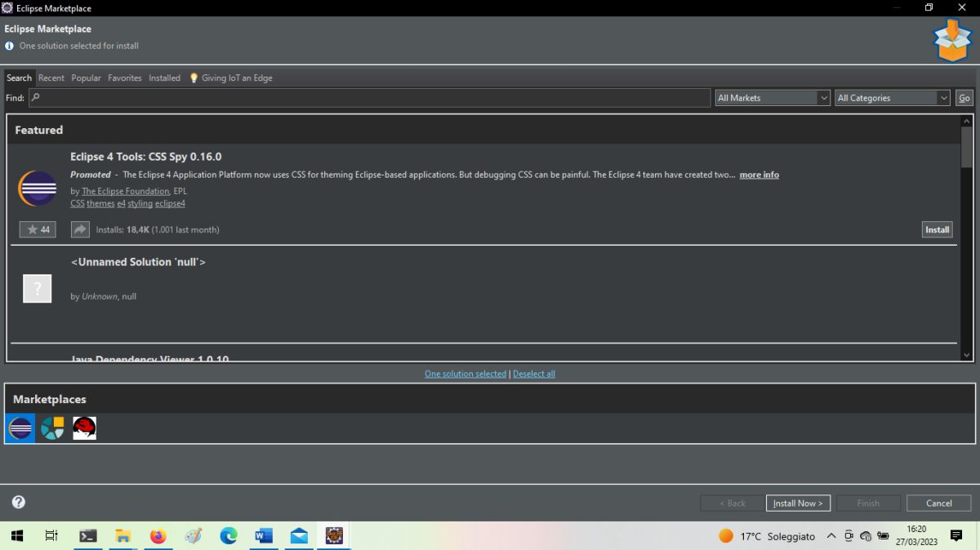Click the question mark placeholder icon of Unnamed Solution
The image size is (980, 550).
pyautogui.click(x=38, y=289)
